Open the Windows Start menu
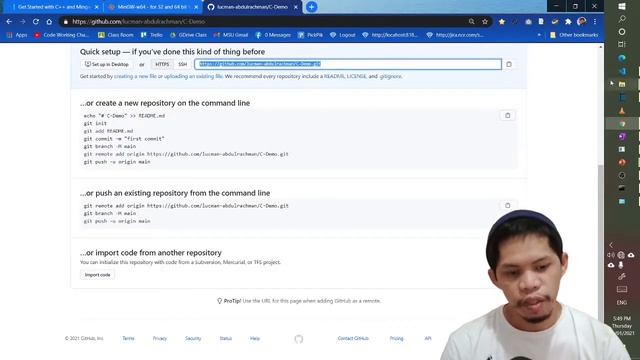Image resolution: width=640 pixels, height=360 pixels. point(622,6)
